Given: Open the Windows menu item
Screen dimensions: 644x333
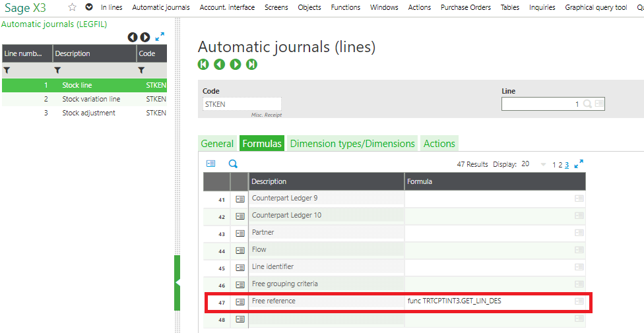Looking at the screenshot, I should pos(384,7).
